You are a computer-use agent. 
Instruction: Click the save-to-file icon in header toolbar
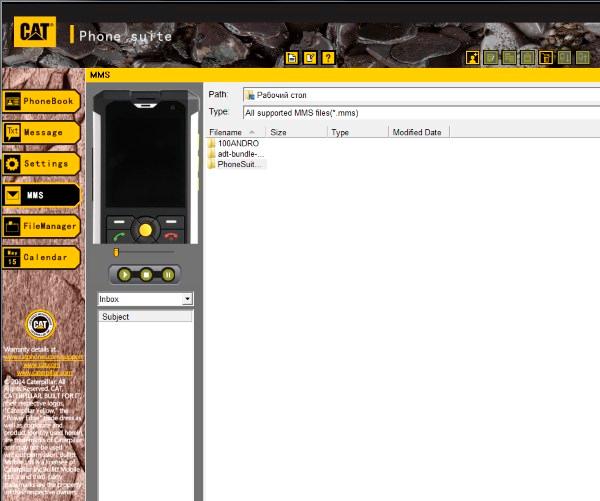coord(292,58)
